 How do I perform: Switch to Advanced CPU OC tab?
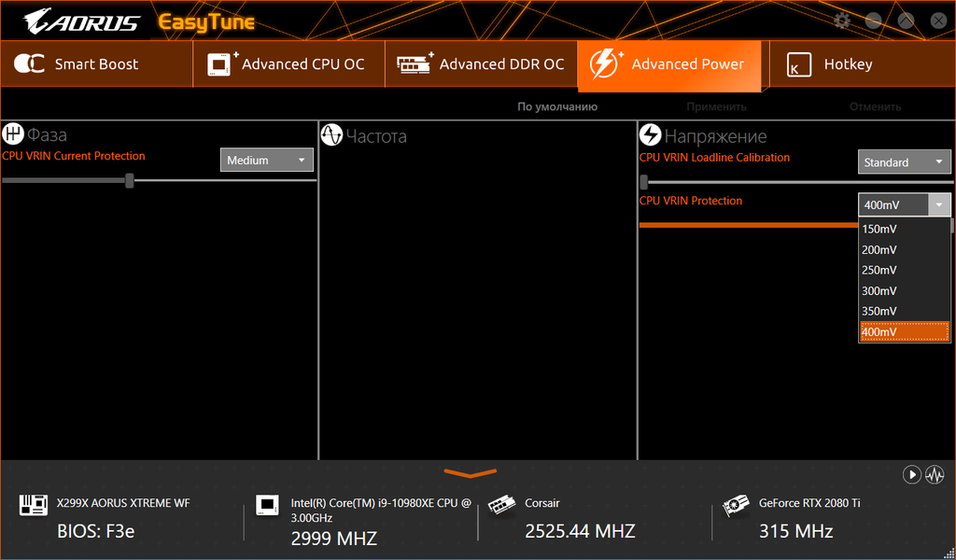pos(289,64)
